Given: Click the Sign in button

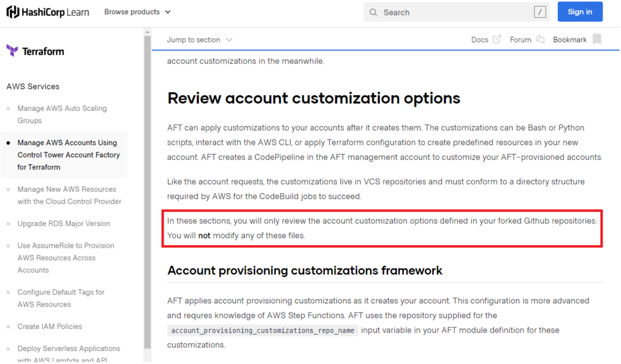Looking at the screenshot, I should 580,12.
